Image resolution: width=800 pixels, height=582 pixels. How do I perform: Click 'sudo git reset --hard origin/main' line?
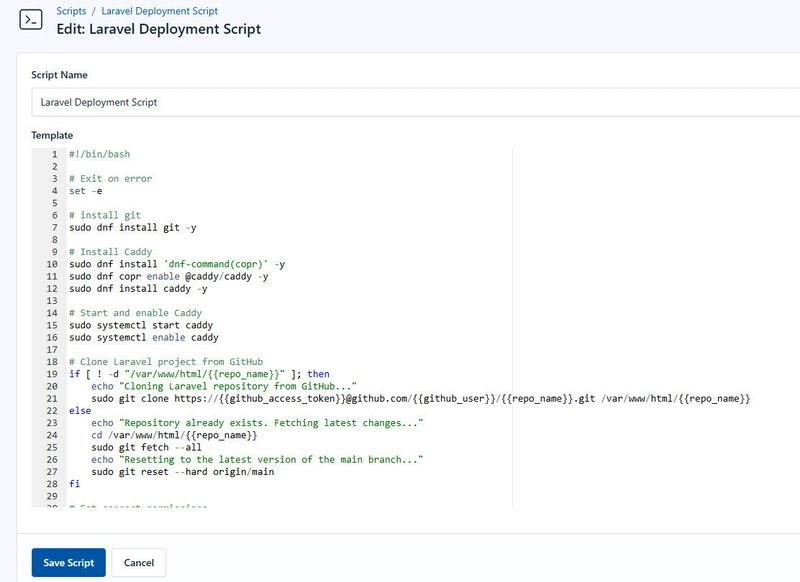[183, 472]
